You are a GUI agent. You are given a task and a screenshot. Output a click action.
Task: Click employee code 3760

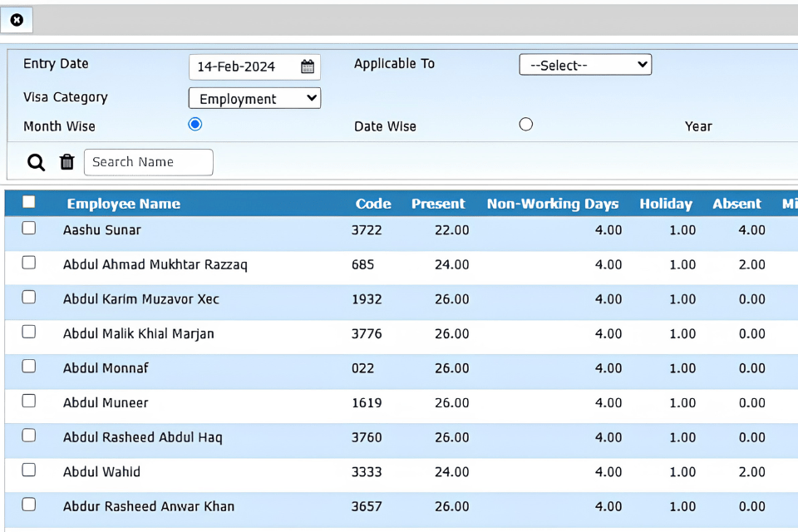click(x=367, y=437)
